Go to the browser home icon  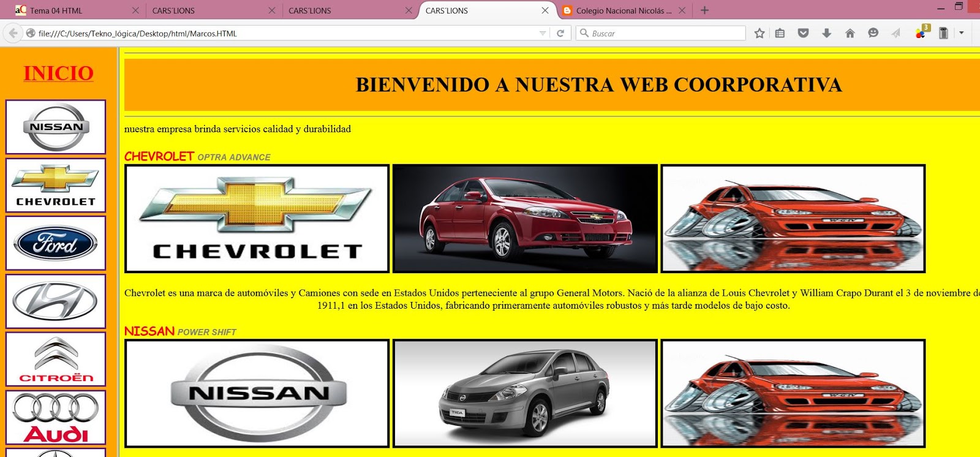[850, 33]
